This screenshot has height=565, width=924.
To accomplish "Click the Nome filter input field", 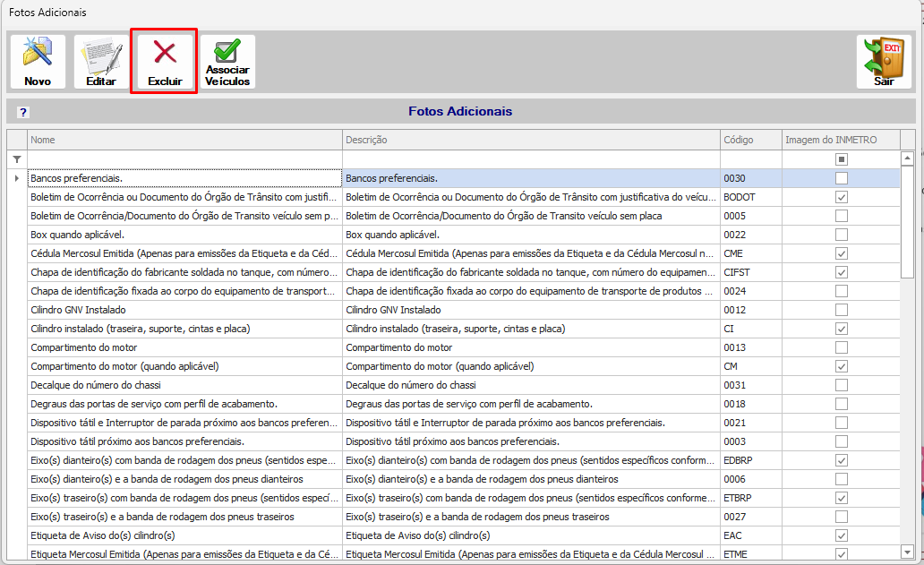I will pyautogui.click(x=184, y=159).
